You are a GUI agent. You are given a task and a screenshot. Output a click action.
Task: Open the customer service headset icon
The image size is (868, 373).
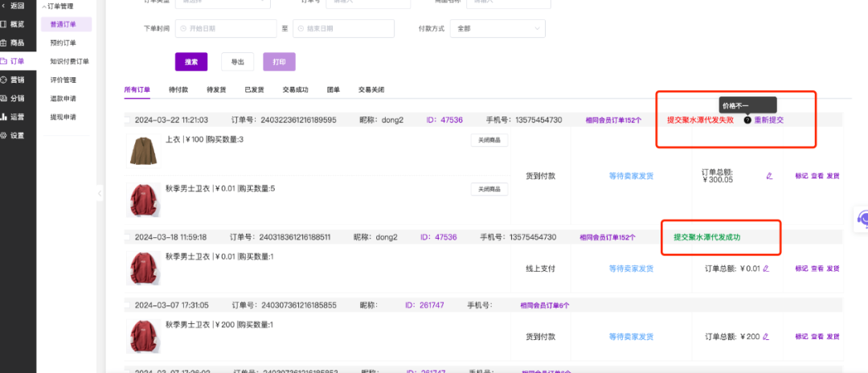click(862, 219)
